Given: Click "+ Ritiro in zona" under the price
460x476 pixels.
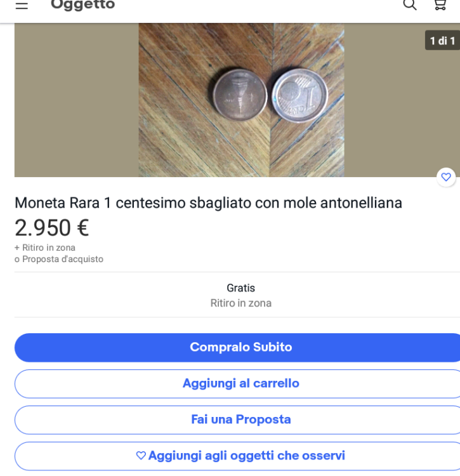Looking at the screenshot, I should point(45,248).
